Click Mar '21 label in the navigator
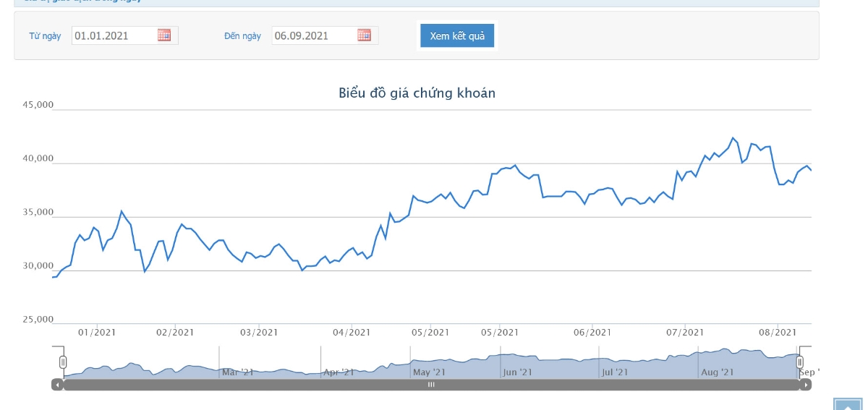The height and width of the screenshot is (410, 868). pos(237,372)
